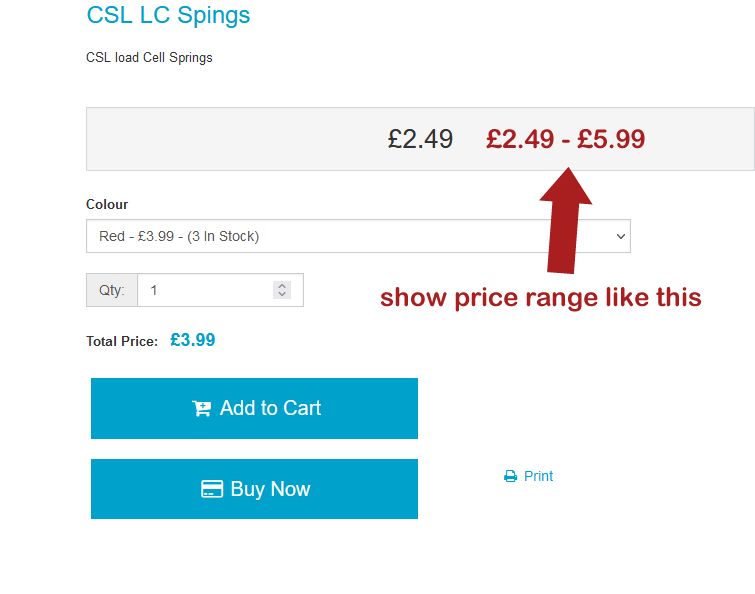The image size is (755, 594).
Task: Open the Print link
Action: (538, 476)
